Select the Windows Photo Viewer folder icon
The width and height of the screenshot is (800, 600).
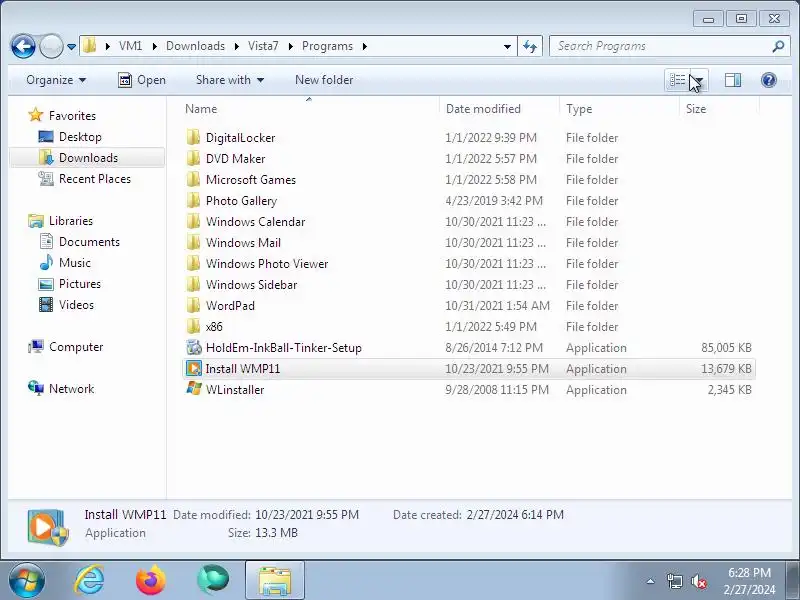(193, 263)
